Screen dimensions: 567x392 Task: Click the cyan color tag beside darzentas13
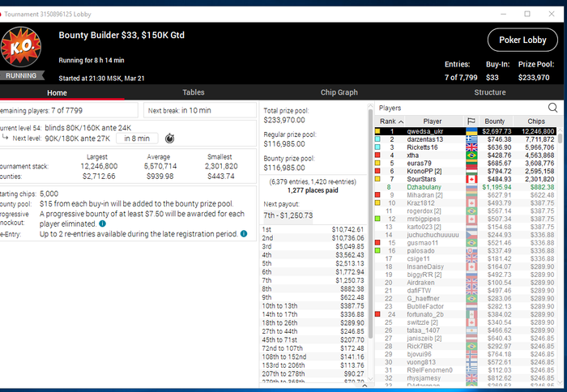click(377, 139)
